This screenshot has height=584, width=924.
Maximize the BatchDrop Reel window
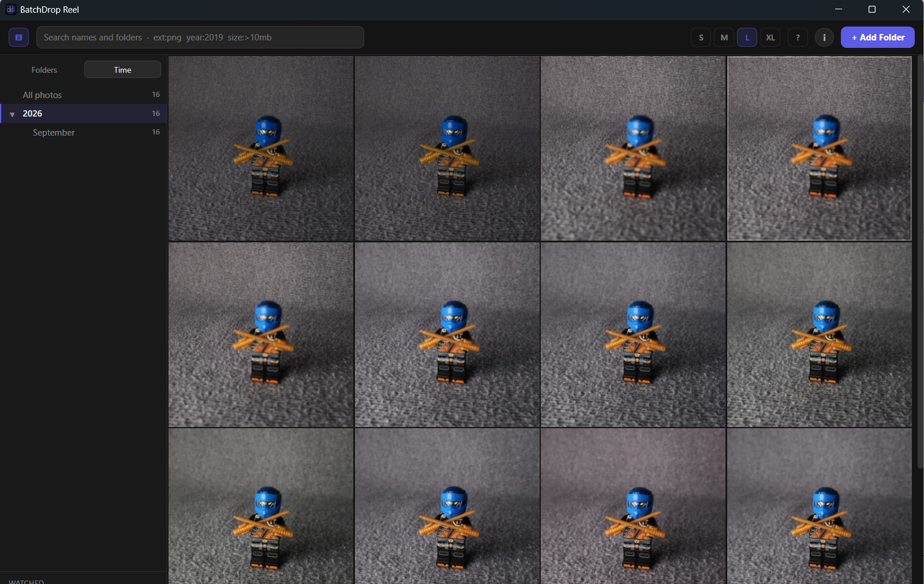pos(872,9)
